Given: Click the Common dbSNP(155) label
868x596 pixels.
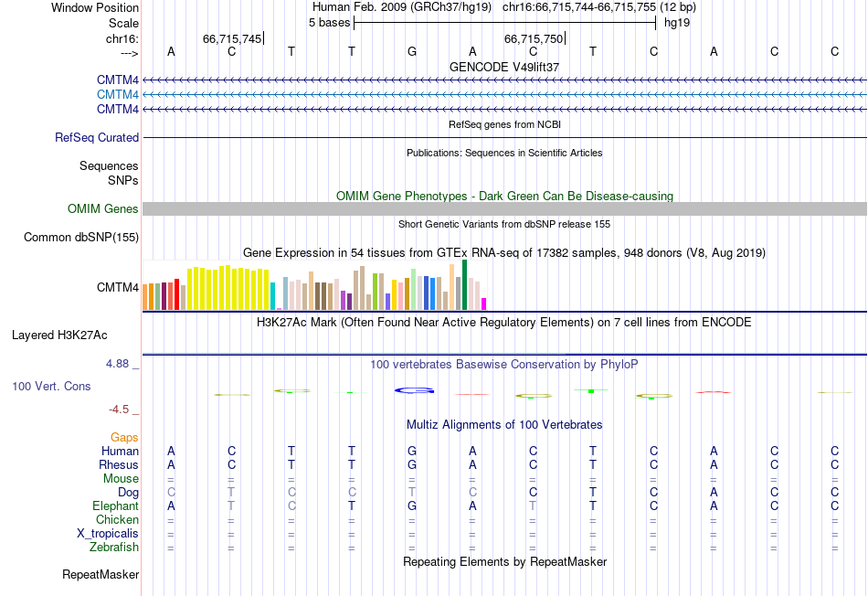Looking at the screenshot, I should coord(81,237).
